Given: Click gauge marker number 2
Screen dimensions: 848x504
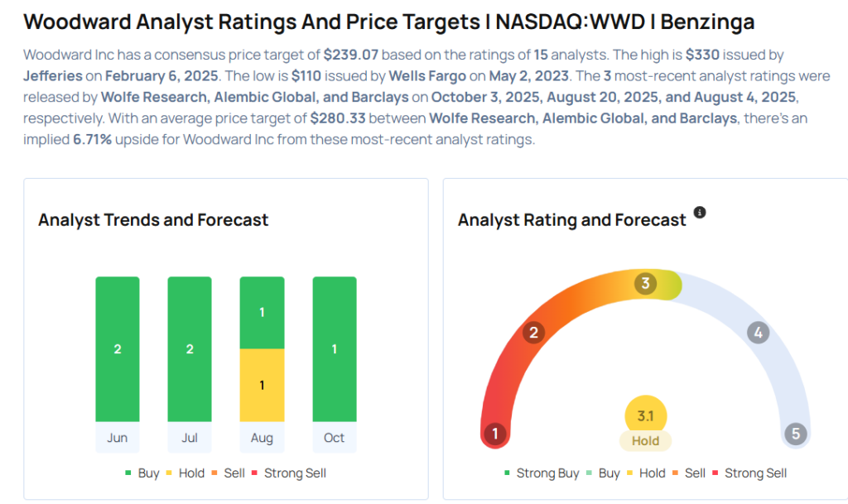Looking at the screenshot, I should pos(534,333).
